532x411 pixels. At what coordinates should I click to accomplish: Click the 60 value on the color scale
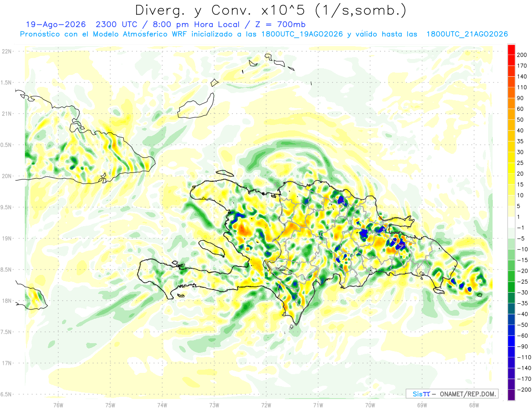click(520, 109)
